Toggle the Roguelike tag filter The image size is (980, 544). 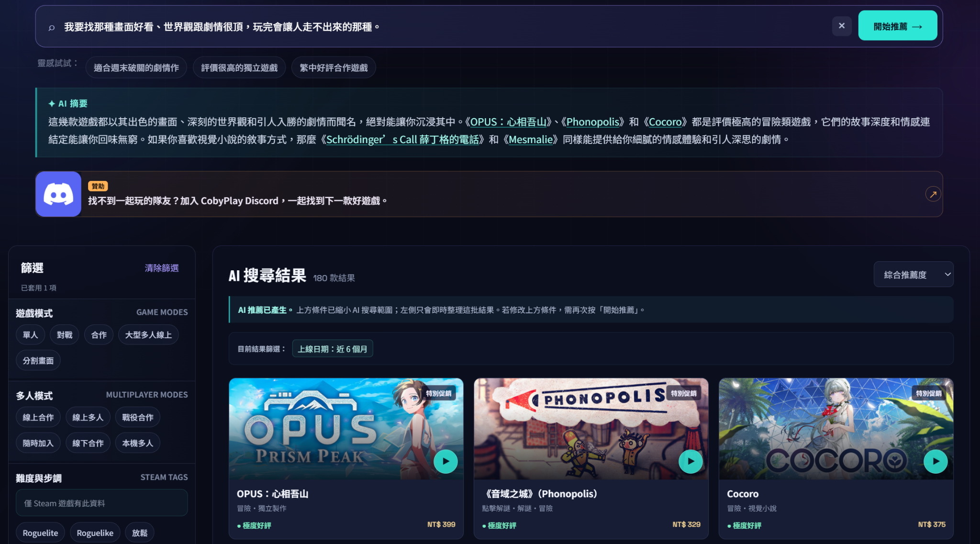pyautogui.click(x=95, y=533)
